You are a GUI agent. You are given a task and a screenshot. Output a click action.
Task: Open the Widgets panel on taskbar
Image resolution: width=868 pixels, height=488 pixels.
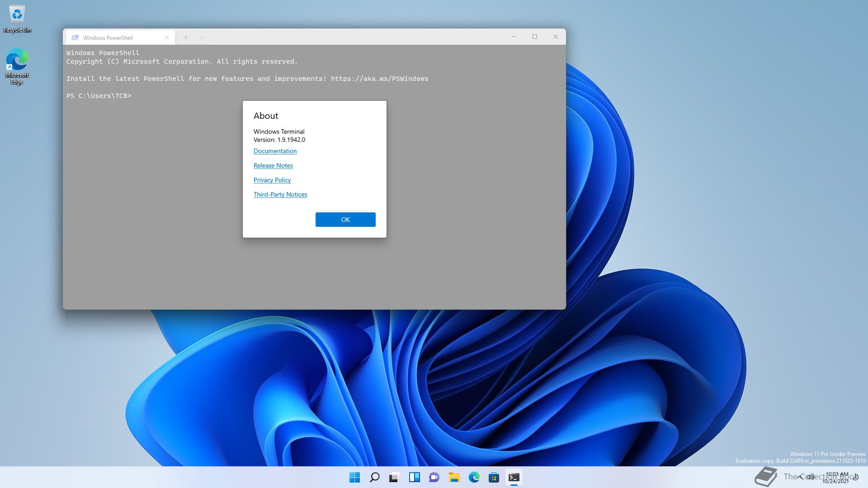tap(414, 477)
